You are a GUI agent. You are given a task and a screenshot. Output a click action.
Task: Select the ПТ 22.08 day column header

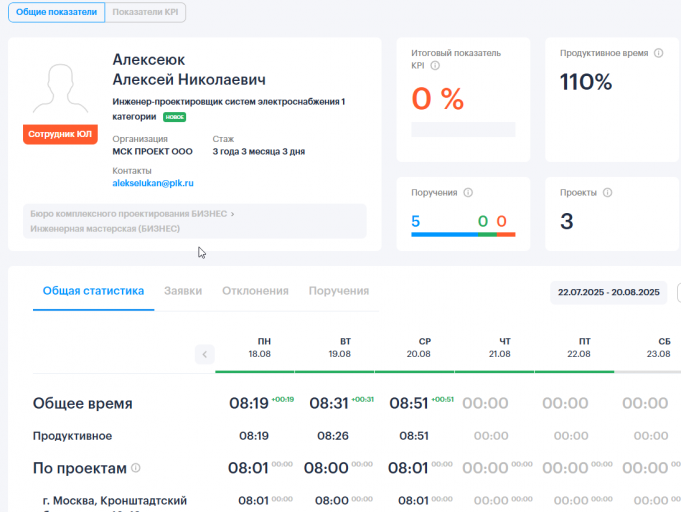coord(579,348)
